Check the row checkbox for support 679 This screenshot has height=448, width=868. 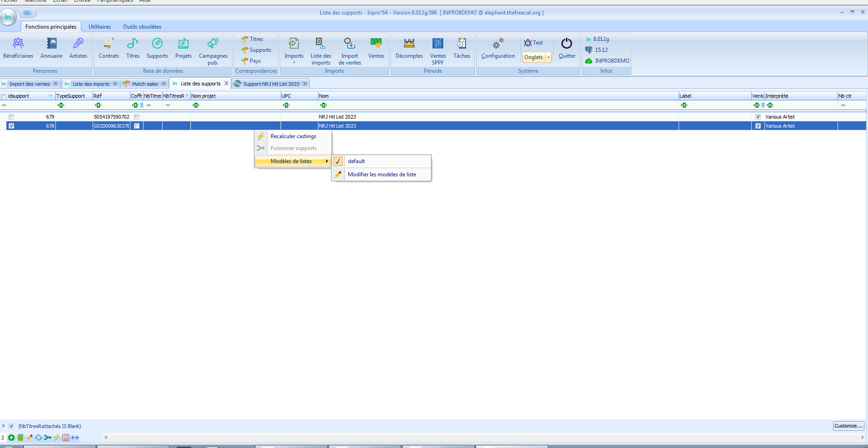(x=11, y=117)
